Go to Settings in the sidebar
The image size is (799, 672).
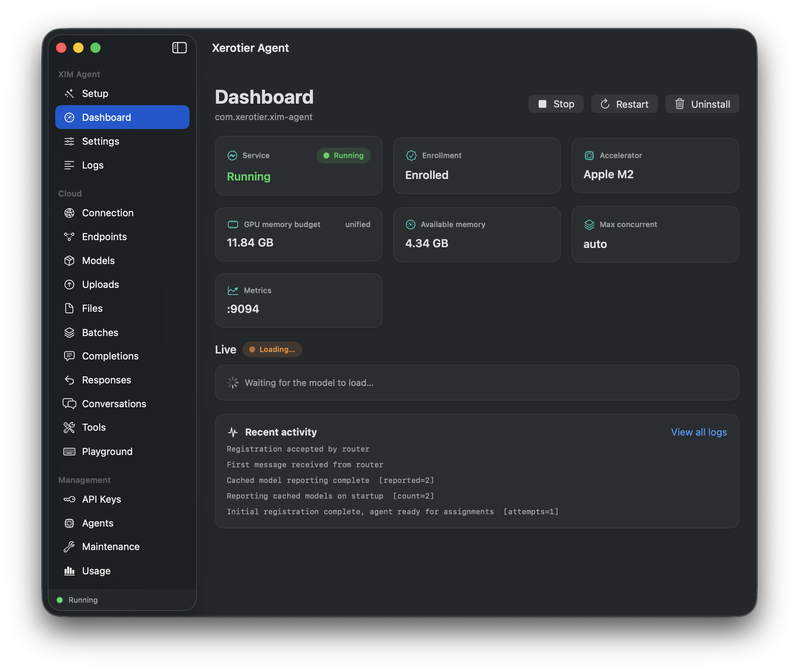[122, 141]
